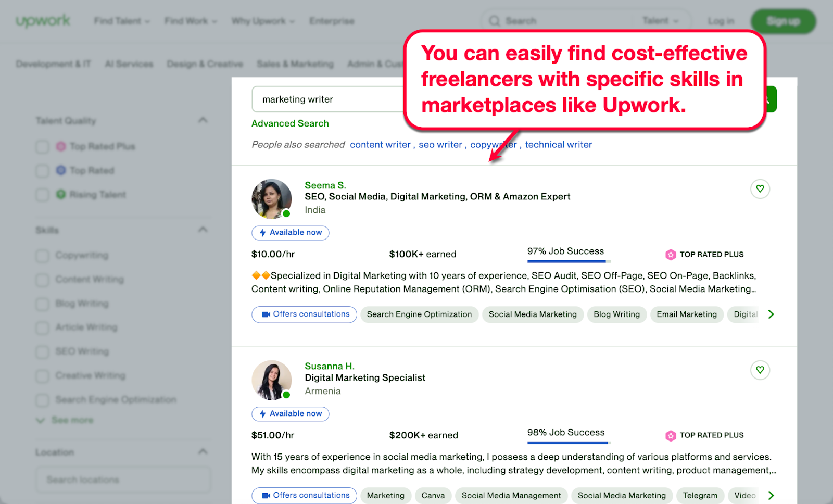833x504 pixels.
Task: Click Top Rated Plus badge for Susanna H.
Action: coord(704,435)
